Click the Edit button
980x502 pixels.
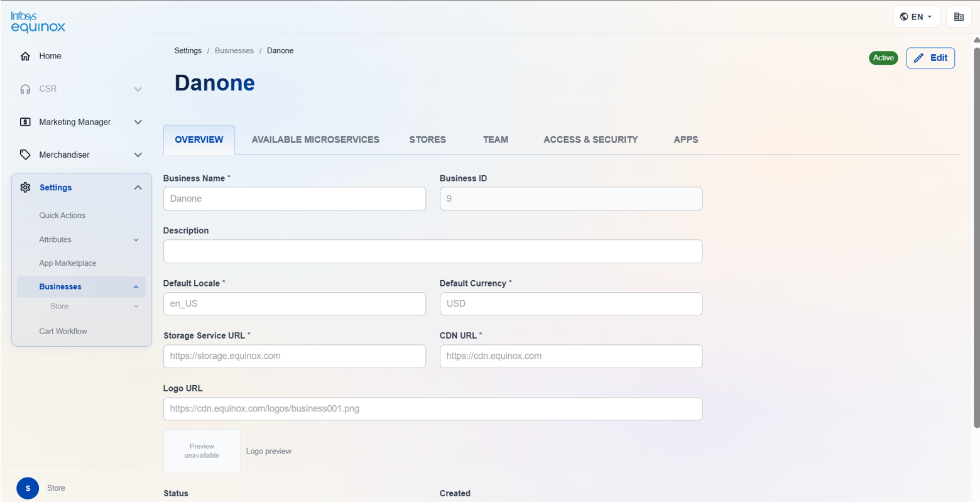pos(930,58)
